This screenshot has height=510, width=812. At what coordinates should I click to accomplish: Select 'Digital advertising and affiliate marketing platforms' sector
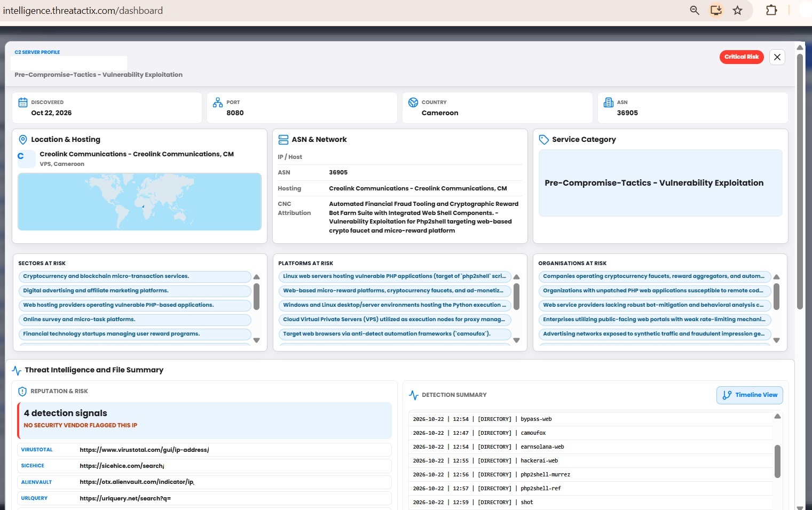coord(135,291)
